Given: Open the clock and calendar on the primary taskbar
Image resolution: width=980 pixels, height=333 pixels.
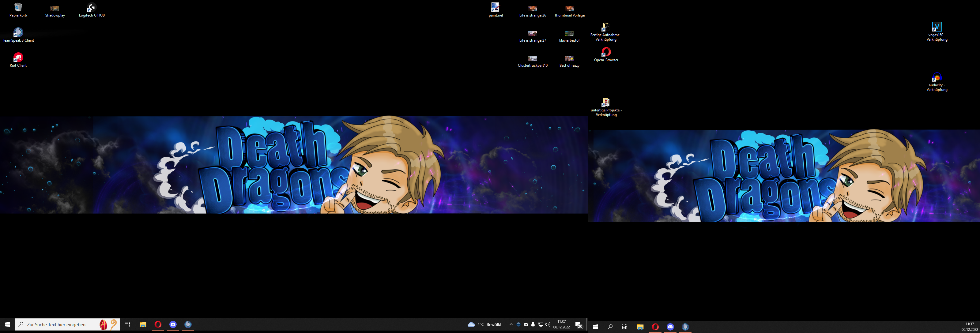Looking at the screenshot, I should pos(562,324).
